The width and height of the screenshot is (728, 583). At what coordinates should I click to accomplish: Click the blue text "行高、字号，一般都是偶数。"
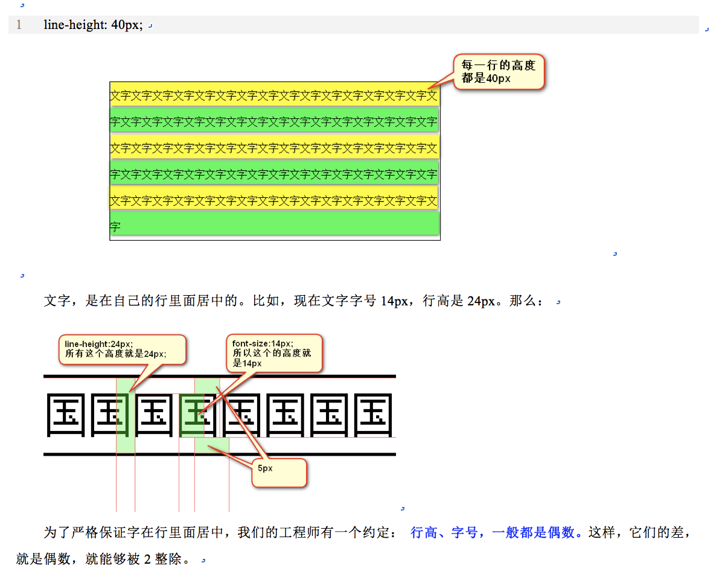(x=497, y=533)
